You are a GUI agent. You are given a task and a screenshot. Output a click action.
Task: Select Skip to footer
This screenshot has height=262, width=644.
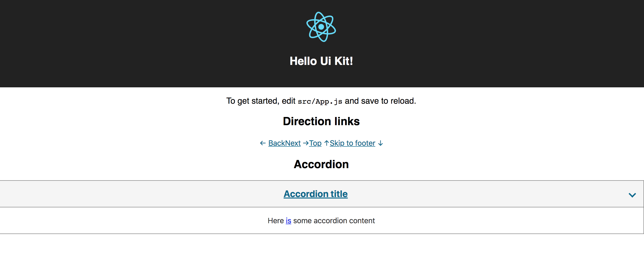[x=353, y=143]
